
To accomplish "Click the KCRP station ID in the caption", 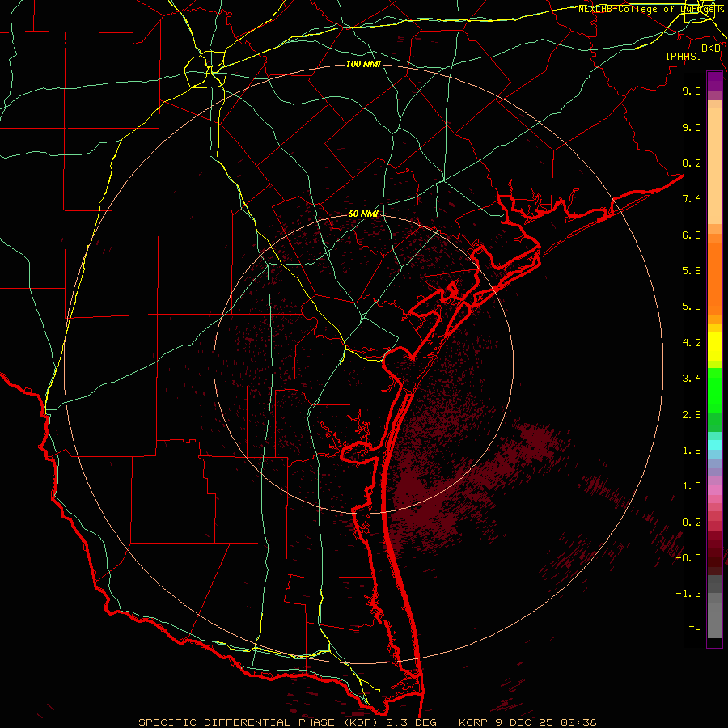I will click(473, 722).
